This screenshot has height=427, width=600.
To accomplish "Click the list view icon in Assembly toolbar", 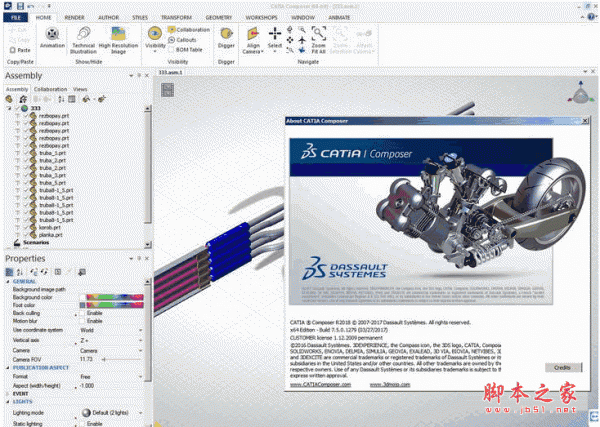I will 72,99.
